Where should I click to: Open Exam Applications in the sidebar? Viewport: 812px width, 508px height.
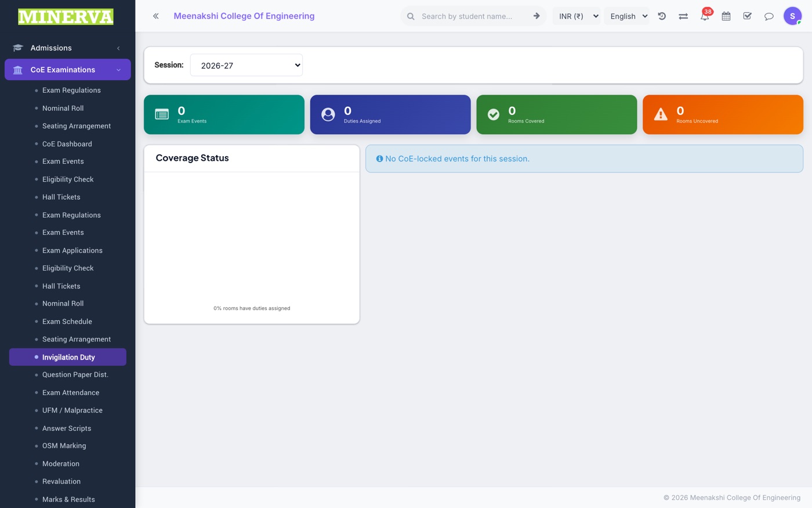[x=72, y=250]
